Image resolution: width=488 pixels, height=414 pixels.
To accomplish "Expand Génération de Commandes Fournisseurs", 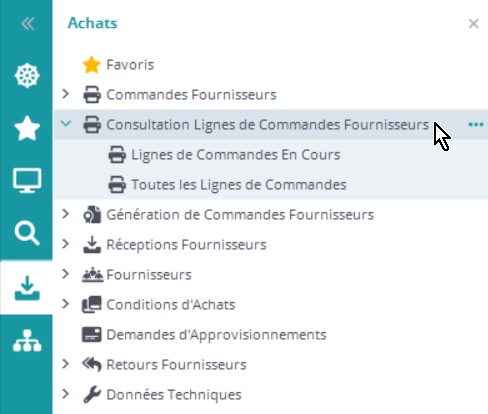I will pos(66,214).
